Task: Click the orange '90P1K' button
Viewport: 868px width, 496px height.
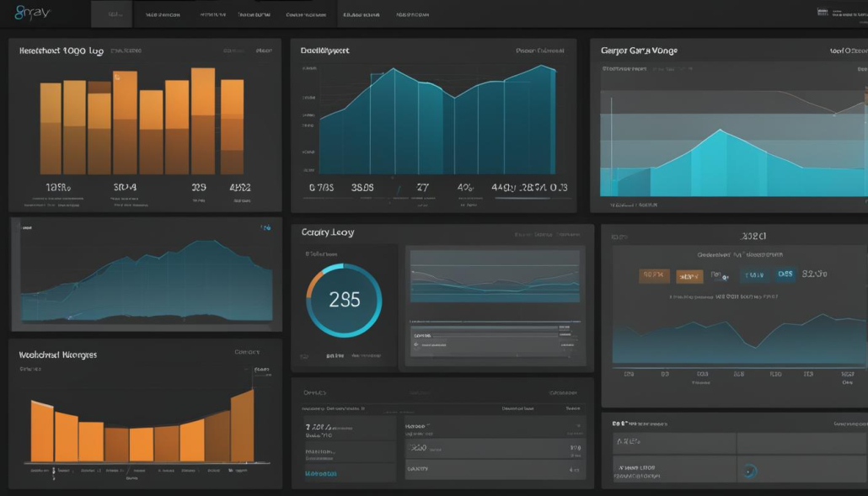Action: pyautogui.click(x=654, y=275)
